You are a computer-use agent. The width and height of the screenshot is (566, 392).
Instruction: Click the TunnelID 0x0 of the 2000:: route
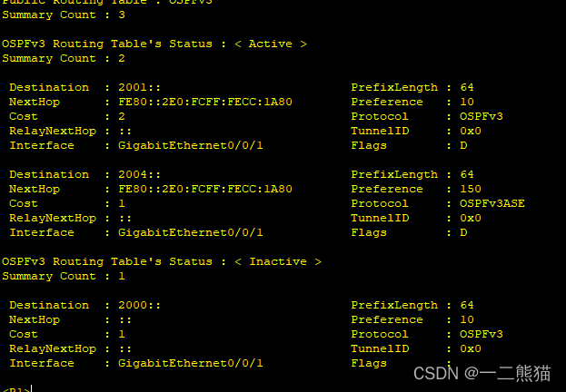pos(471,348)
